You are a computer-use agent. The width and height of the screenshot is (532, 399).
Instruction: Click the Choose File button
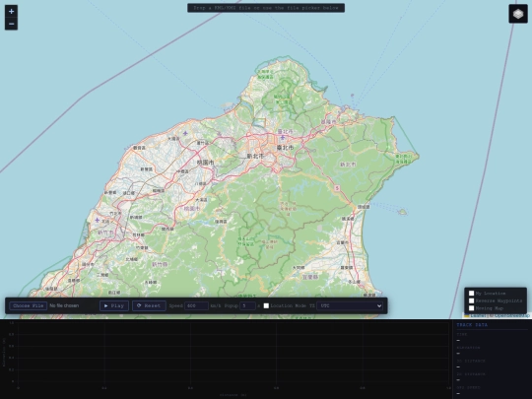pyautogui.click(x=29, y=305)
